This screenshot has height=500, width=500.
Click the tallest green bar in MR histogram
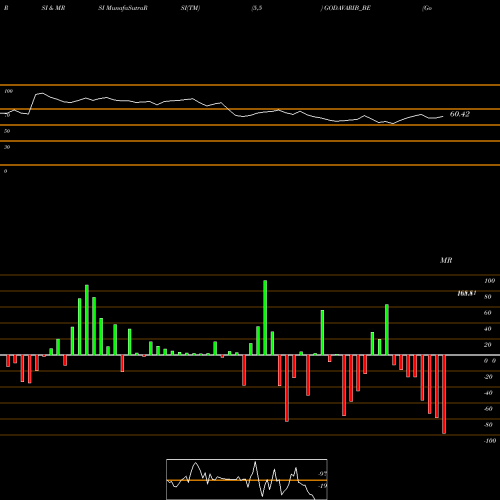(265, 318)
